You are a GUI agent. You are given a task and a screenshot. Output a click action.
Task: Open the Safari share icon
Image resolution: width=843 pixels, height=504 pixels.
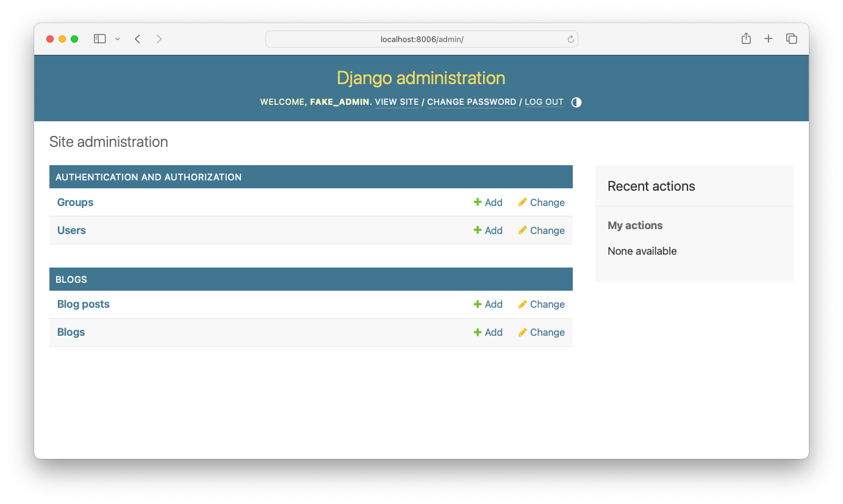[x=745, y=38]
